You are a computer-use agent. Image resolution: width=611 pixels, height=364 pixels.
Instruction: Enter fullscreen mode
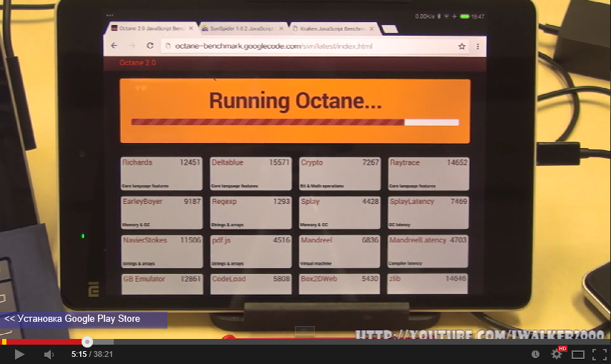click(x=598, y=354)
